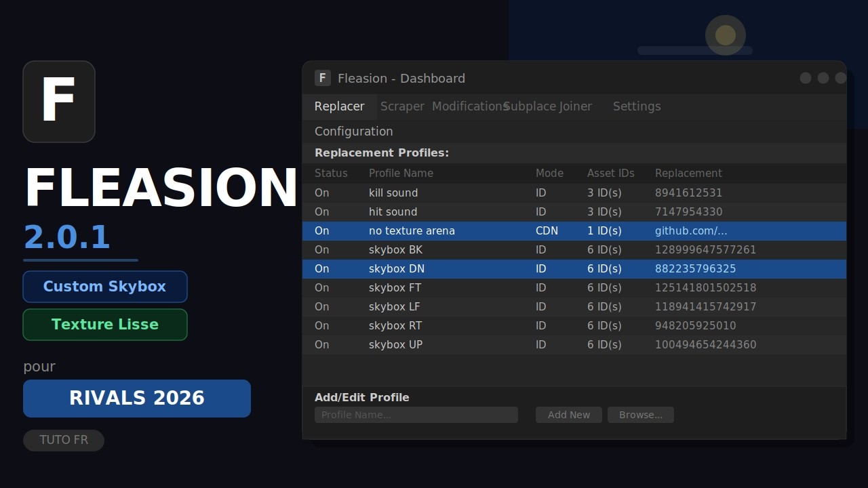Viewport: 868px width, 488px height.
Task: Open the Modifications tab
Action: click(x=469, y=106)
